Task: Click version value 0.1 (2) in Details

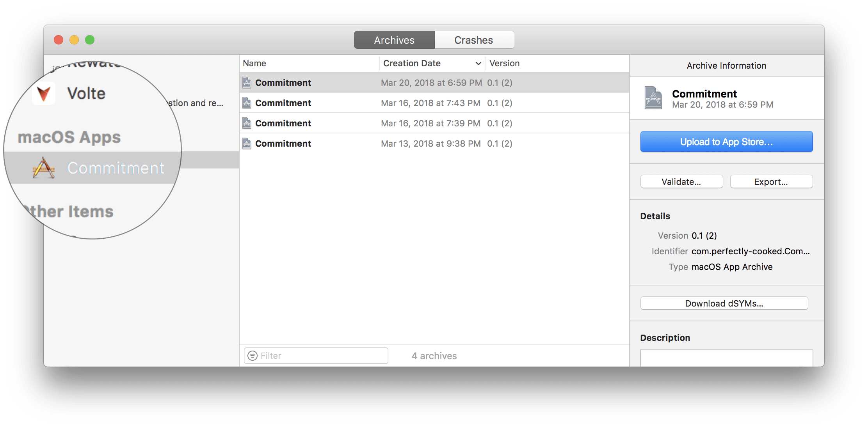Action: pos(704,236)
